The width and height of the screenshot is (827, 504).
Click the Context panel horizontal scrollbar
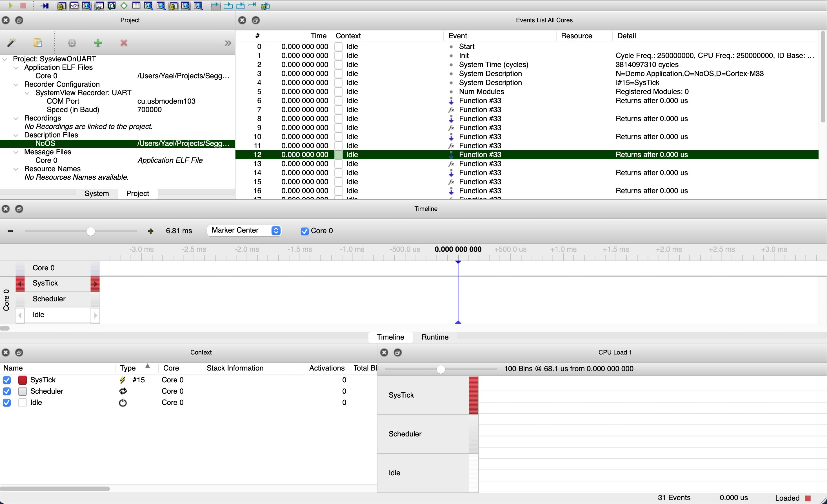coord(55,489)
